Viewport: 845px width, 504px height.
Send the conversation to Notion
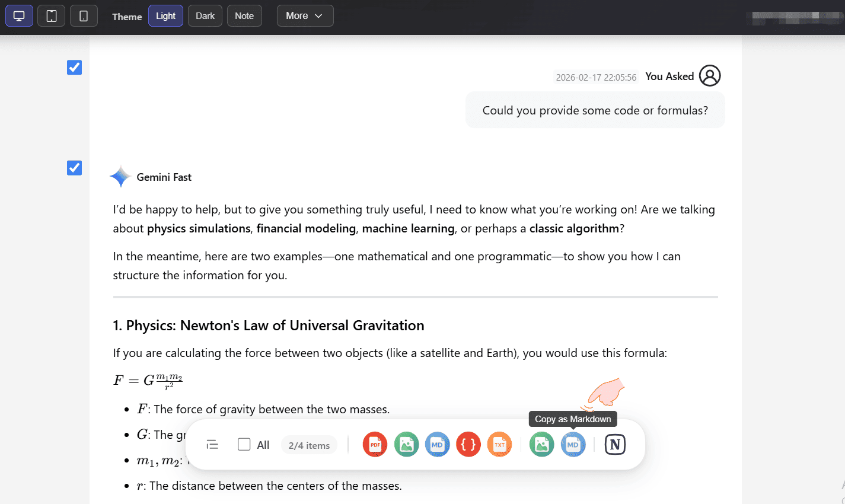pyautogui.click(x=615, y=444)
